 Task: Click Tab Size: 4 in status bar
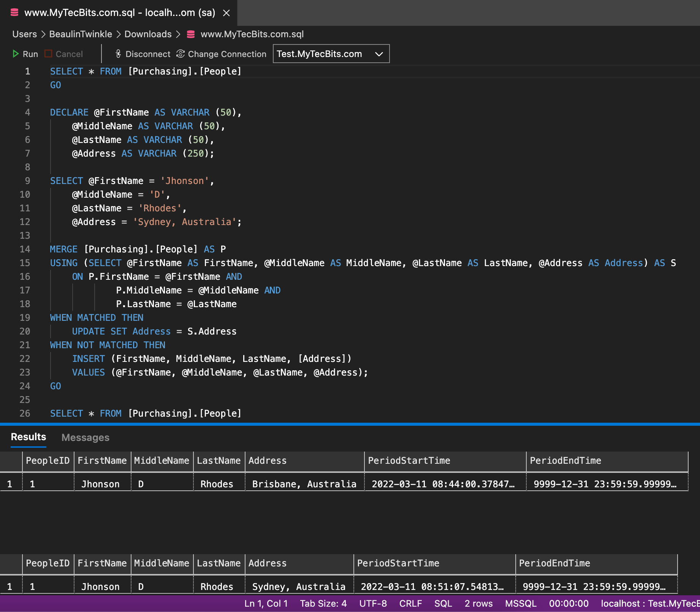tap(323, 604)
